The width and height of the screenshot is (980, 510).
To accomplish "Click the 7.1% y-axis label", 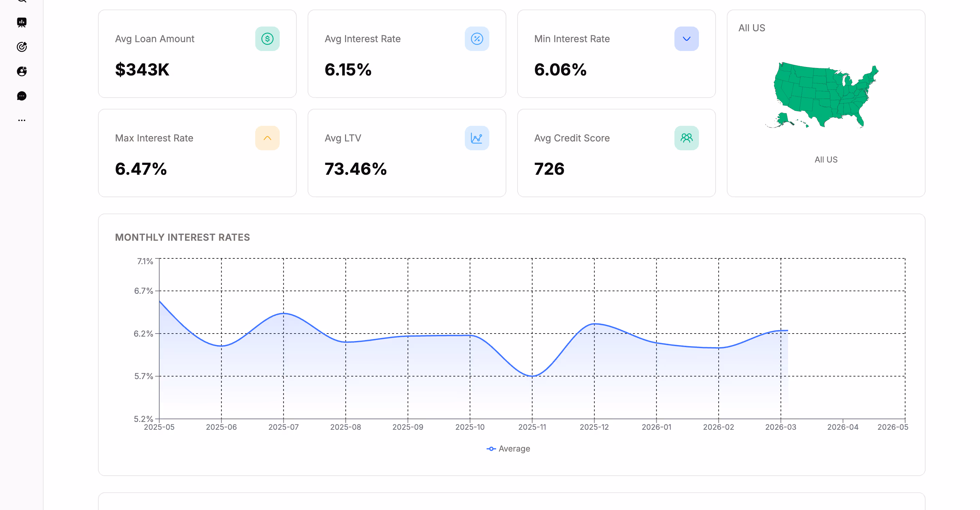I will [145, 261].
